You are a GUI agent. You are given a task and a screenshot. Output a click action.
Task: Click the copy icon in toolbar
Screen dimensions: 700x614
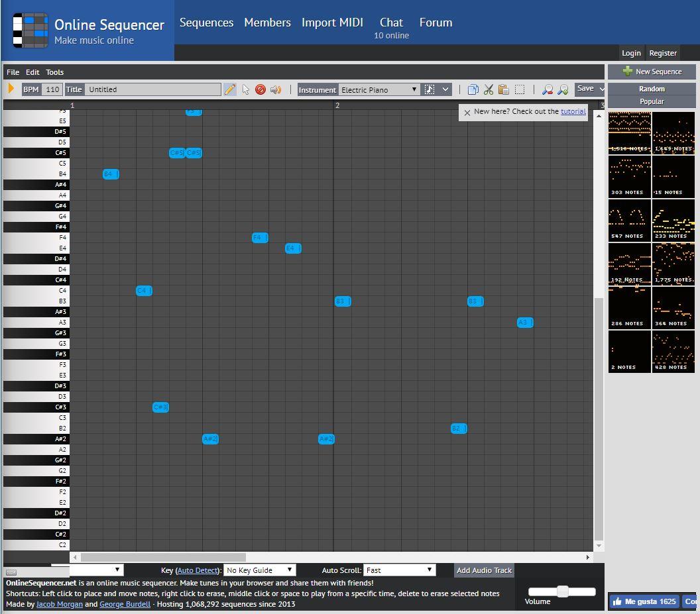point(473,89)
